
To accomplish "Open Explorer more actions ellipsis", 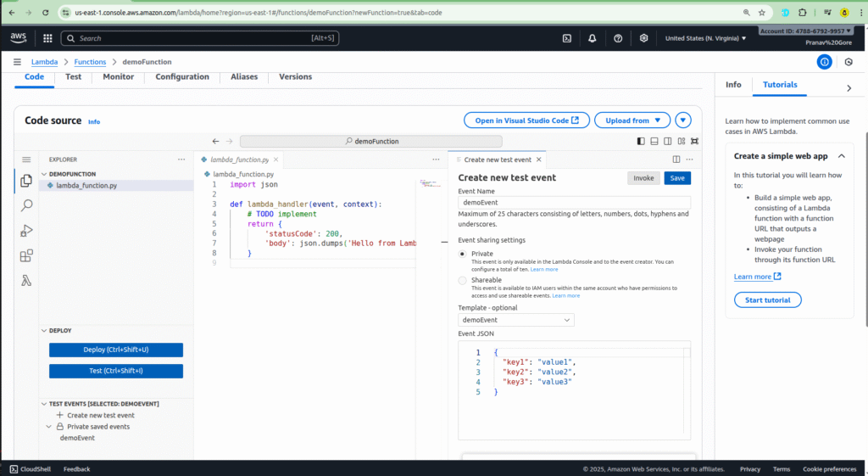I will click(181, 160).
